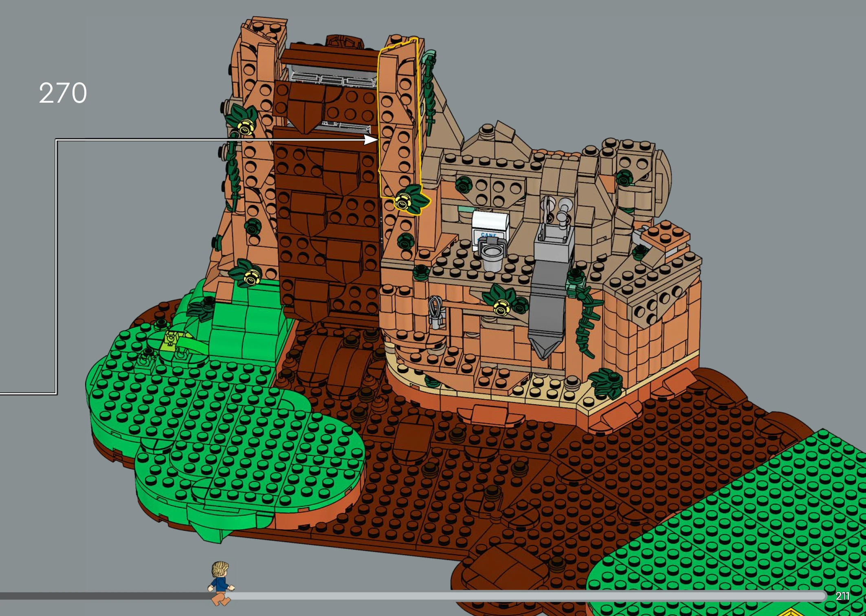Click the step number 270
The image size is (866, 616).
tap(63, 93)
